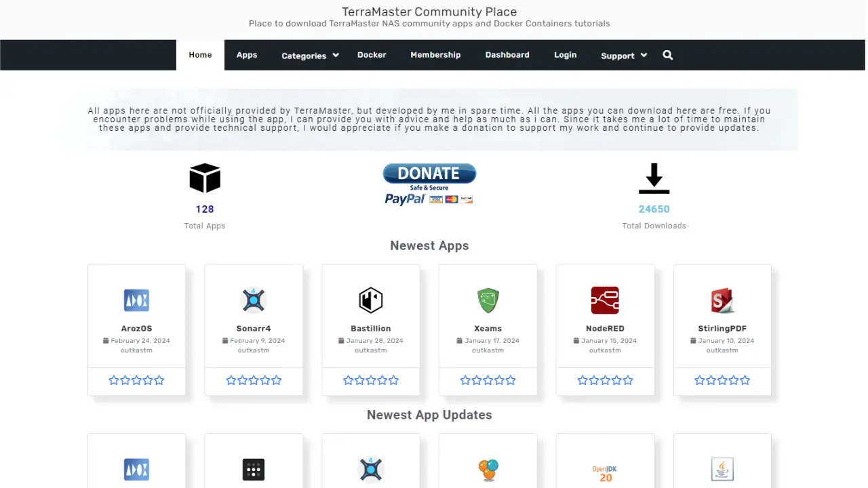868x488 pixels.
Task: Click outkastm author under NodeRED
Action: click(x=605, y=350)
